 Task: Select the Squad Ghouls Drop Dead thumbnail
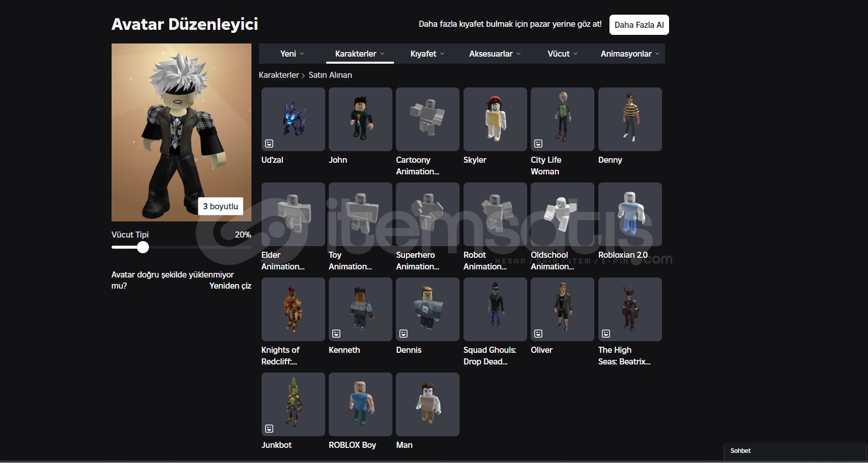pos(495,309)
